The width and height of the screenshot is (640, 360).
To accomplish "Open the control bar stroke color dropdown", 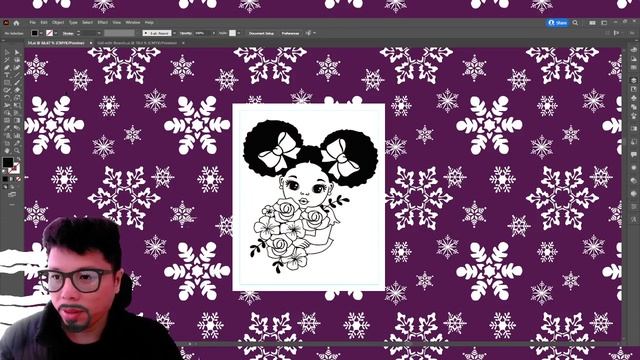I will [x=56, y=33].
